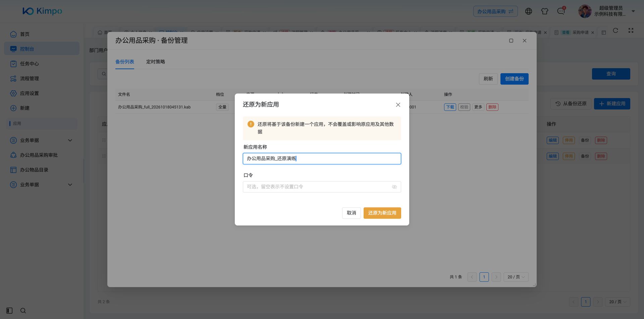Image resolution: width=644 pixels, height=319 pixels.
Task: Click the 从备份还原 button
Action: [571, 104]
